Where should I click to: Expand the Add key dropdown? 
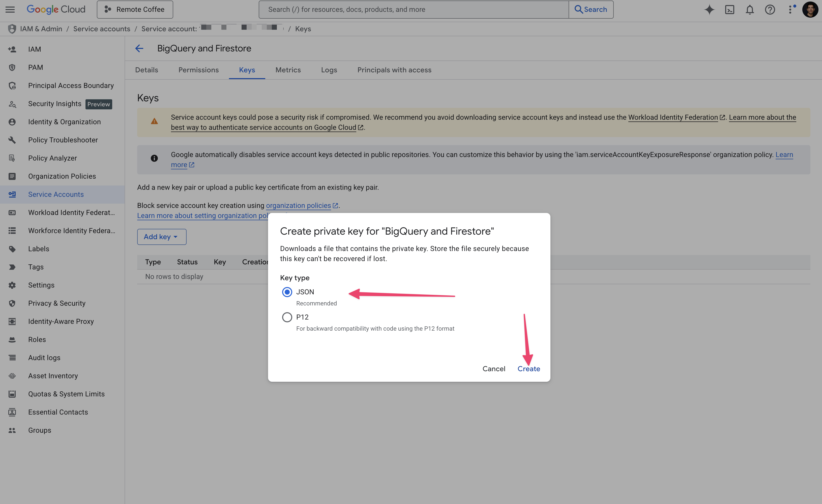point(161,237)
